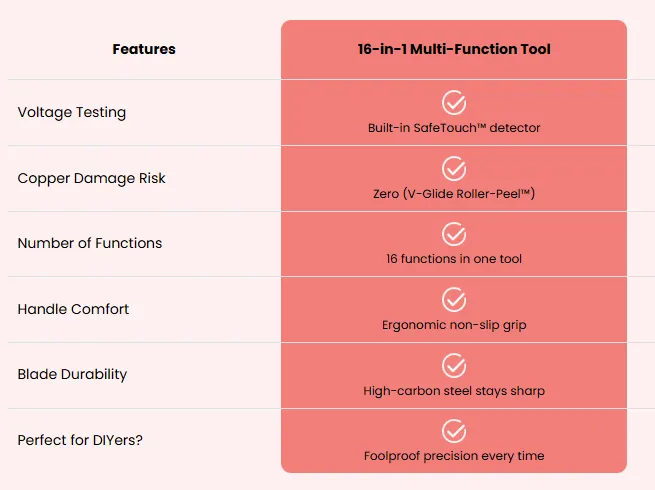Click the checkmark for Blade Durability
The height and width of the screenshot is (490, 655).
click(454, 366)
